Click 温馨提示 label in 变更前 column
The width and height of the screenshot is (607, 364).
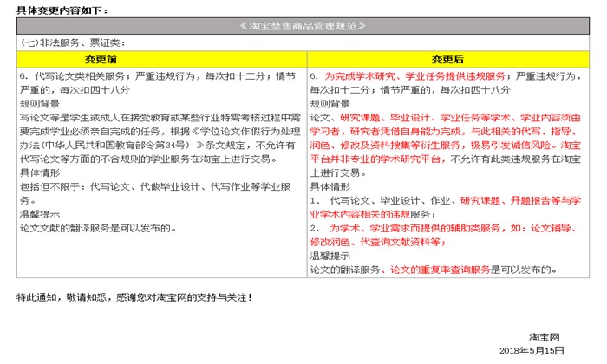point(40,214)
